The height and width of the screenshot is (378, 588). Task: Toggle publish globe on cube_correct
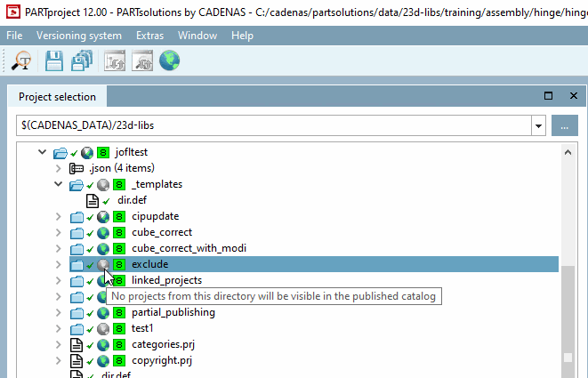[x=103, y=233]
